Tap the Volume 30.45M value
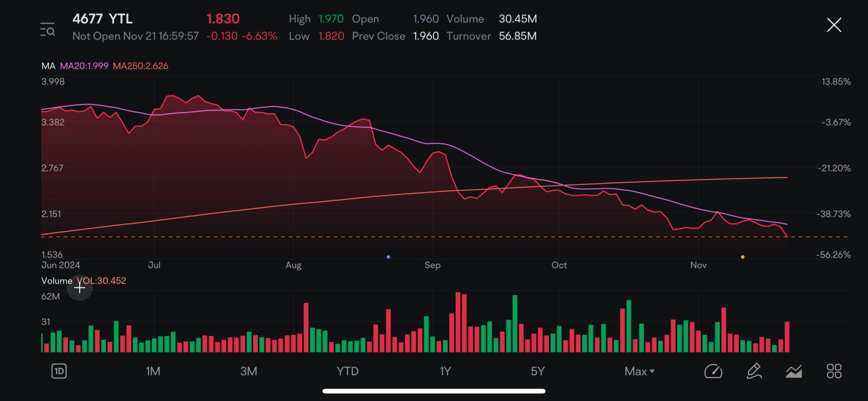 click(x=518, y=19)
